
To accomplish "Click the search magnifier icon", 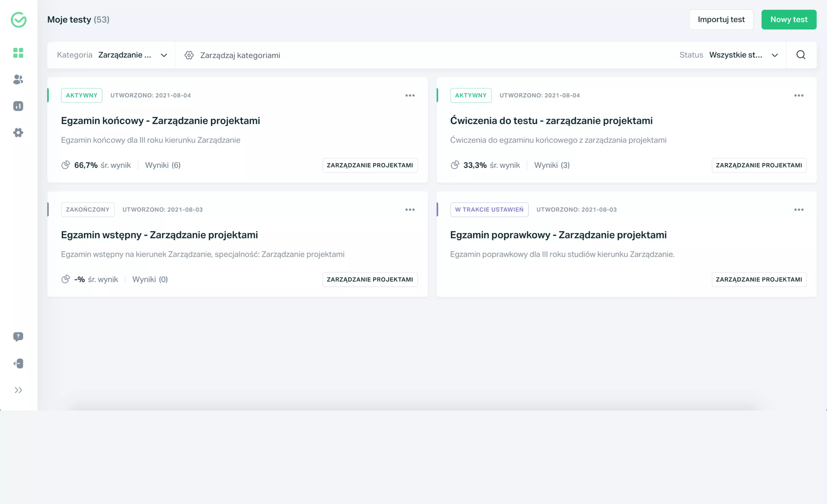I will coord(801,55).
